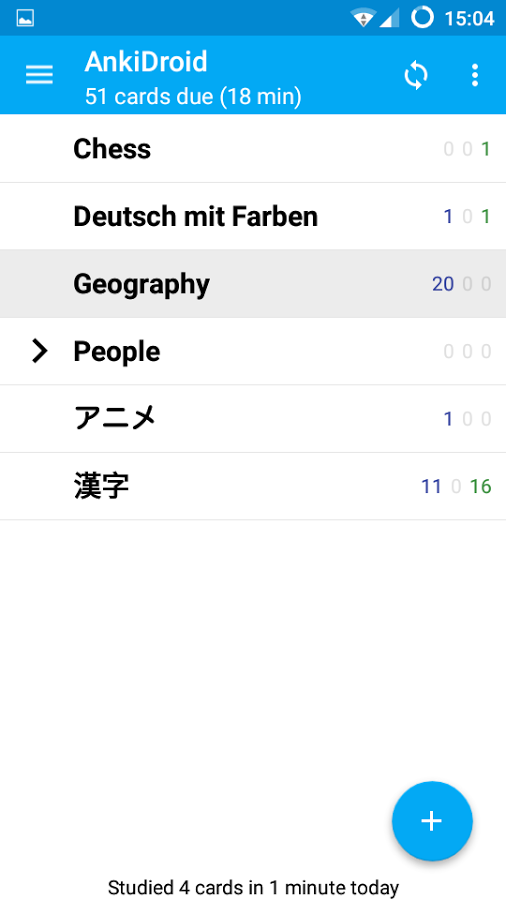The width and height of the screenshot is (506, 900).
Task: Open the hamburger navigation menu
Action: tap(39, 75)
